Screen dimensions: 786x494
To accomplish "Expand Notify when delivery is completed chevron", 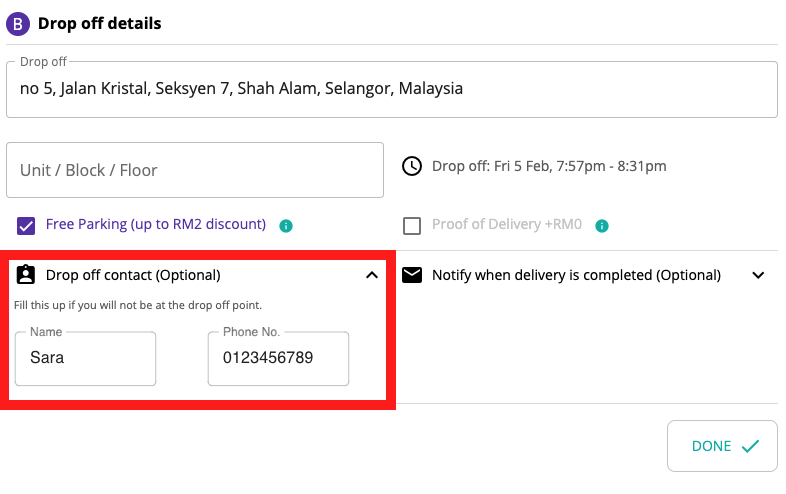I will click(x=758, y=275).
